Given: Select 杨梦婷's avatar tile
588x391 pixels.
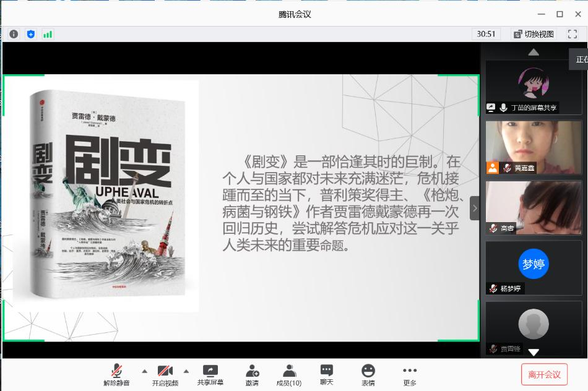Looking at the screenshot, I should pyautogui.click(x=533, y=267).
